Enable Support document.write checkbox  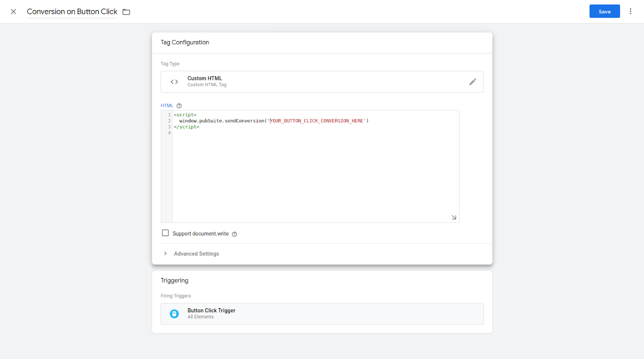pyautogui.click(x=165, y=233)
